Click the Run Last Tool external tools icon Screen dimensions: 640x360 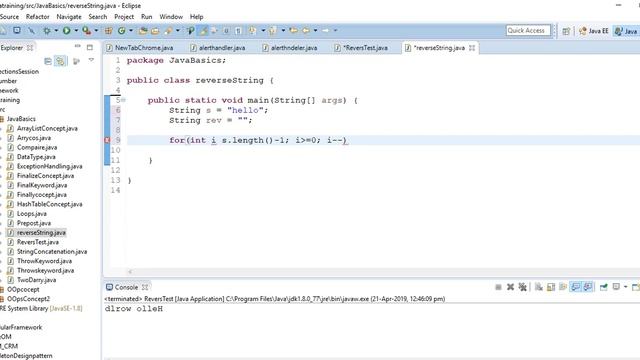[86, 31]
